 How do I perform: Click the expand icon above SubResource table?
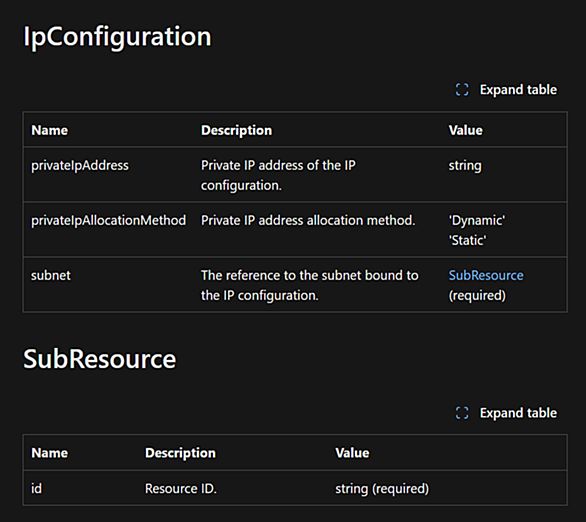[x=462, y=413]
